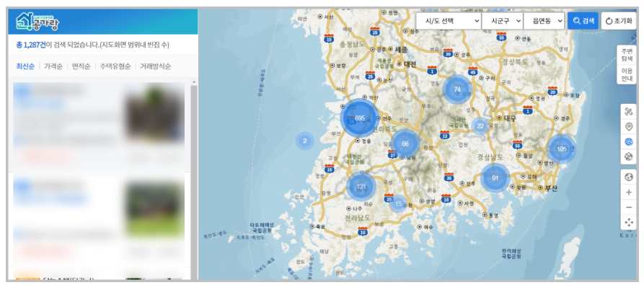Viewport: 644px width, 285px height.
Task: Click the 대구 city label
Action: (510, 118)
